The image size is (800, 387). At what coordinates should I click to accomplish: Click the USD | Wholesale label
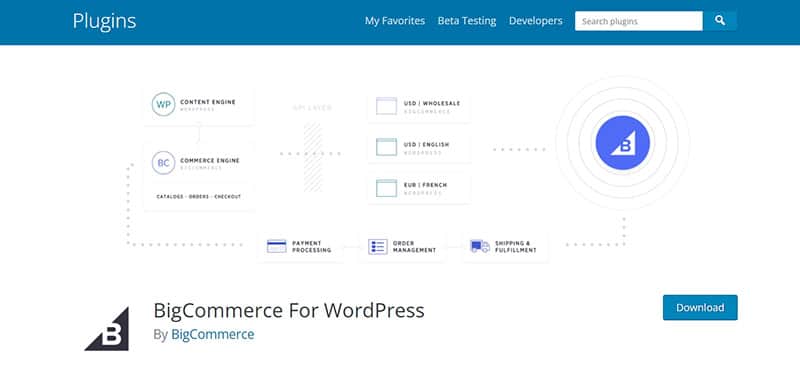[x=432, y=104]
